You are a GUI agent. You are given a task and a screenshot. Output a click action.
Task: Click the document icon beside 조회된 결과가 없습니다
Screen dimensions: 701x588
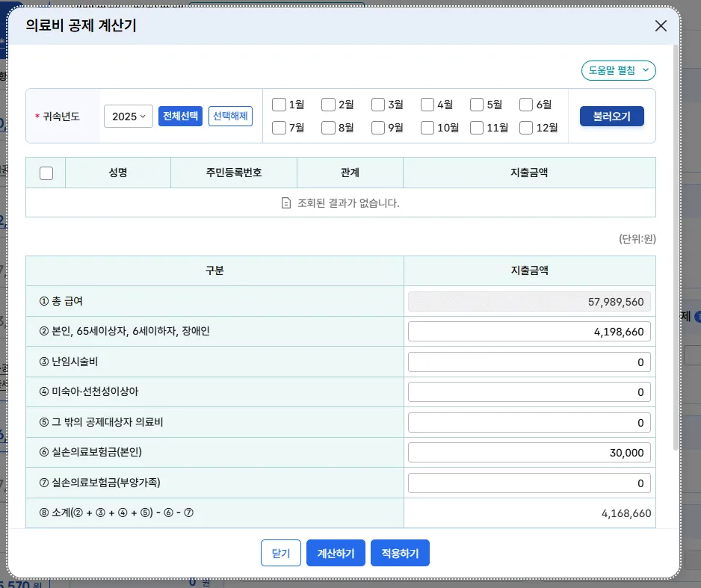click(286, 203)
